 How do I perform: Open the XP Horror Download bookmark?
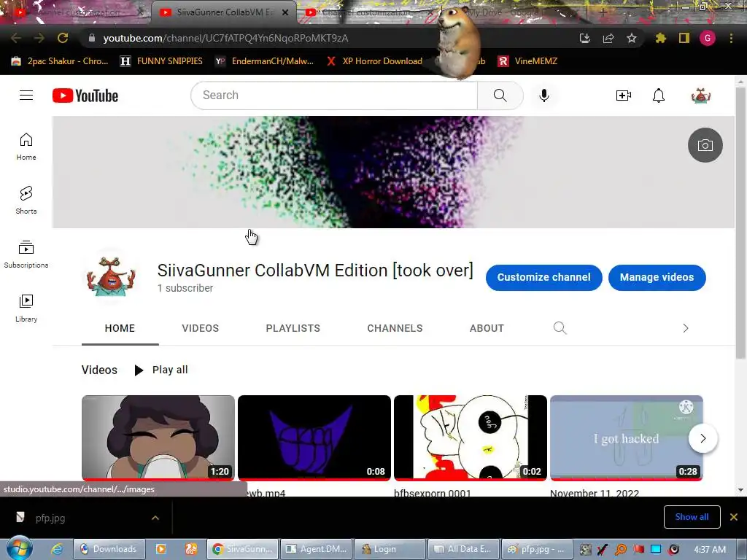[x=374, y=61]
